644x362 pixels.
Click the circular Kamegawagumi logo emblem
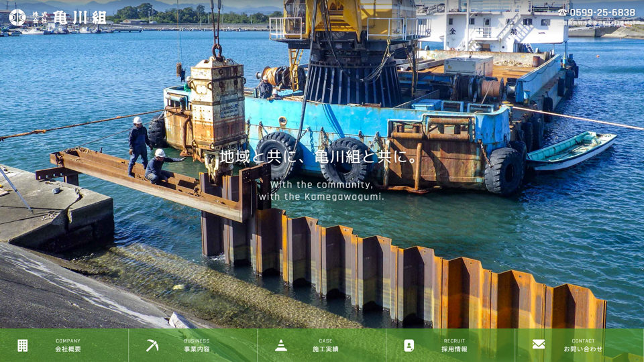coord(17,17)
